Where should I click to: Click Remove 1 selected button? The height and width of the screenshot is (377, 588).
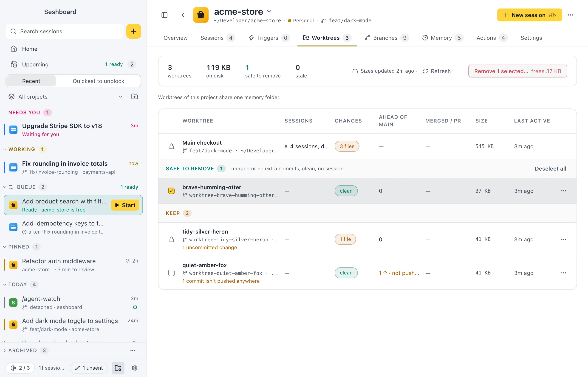point(517,71)
